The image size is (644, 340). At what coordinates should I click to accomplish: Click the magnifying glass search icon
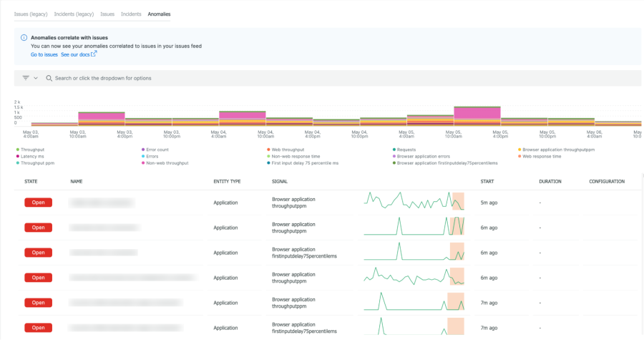(49, 78)
